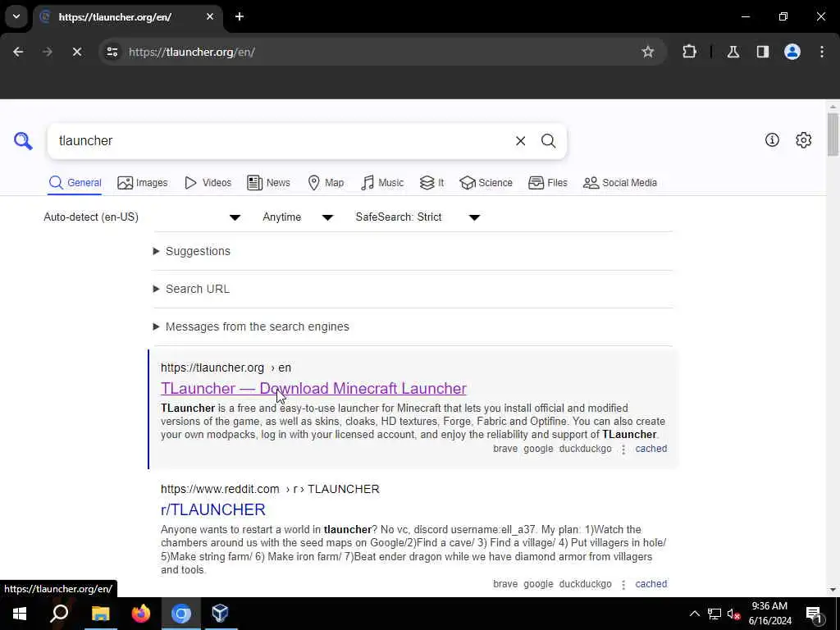840x630 pixels.
Task: Open the network status tray icon
Action: coord(714,614)
